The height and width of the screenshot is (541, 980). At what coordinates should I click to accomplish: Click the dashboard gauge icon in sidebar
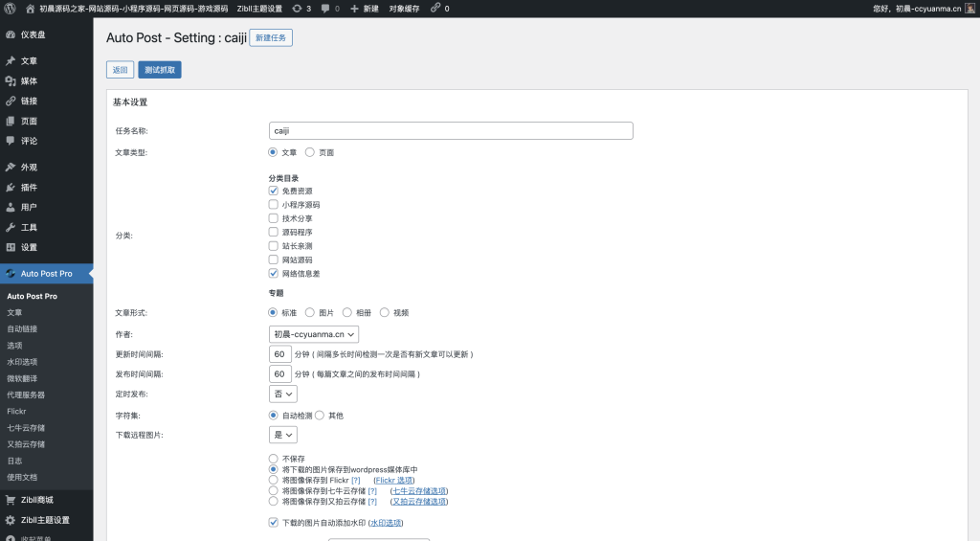(x=11, y=34)
